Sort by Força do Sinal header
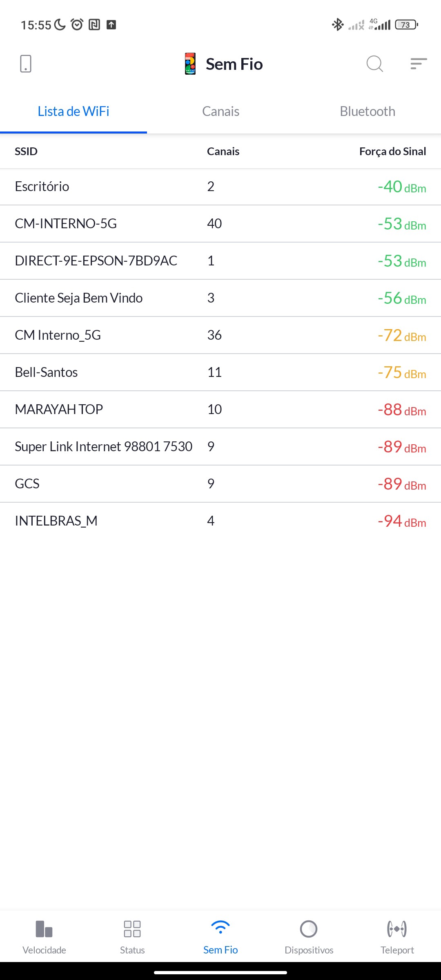 [392, 151]
